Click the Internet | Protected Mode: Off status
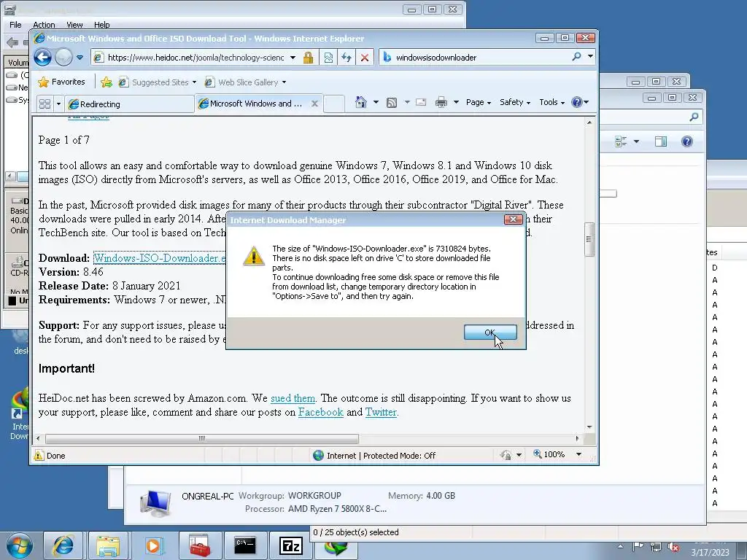The width and height of the screenshot is (747, 560). (x=374, y=456)
